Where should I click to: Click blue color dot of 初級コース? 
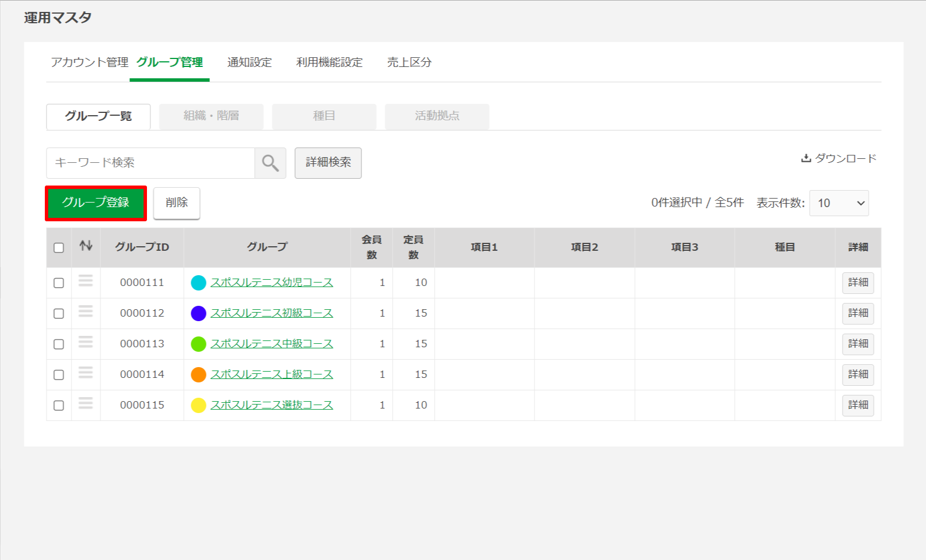click(199, 313)
